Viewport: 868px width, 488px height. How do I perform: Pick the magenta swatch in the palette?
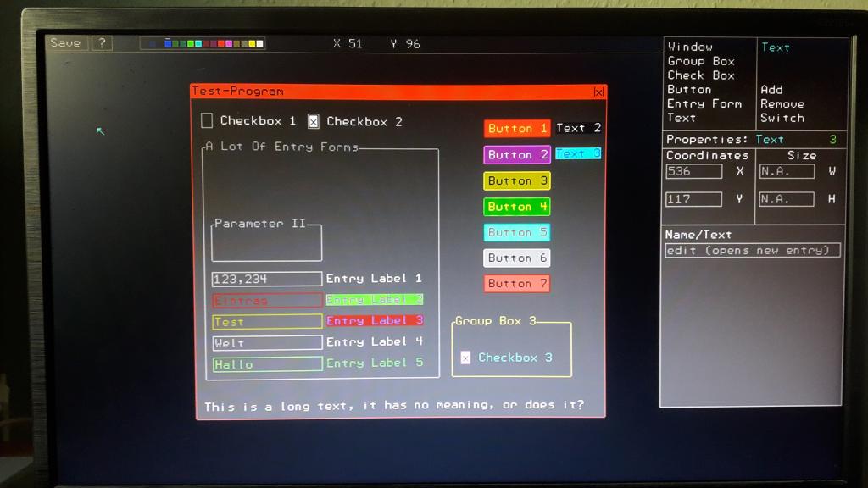pos(229,44)
